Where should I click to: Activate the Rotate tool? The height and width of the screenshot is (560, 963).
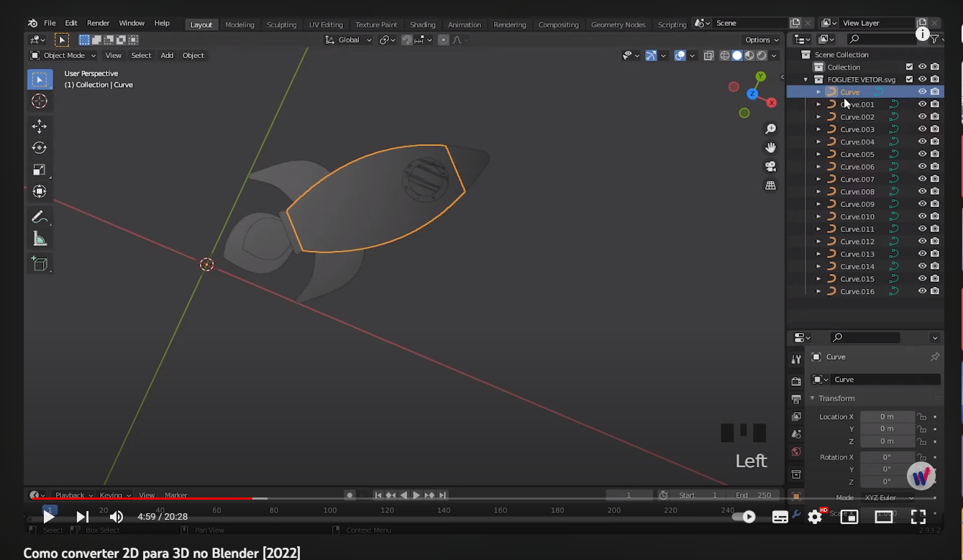pos(40,148)
